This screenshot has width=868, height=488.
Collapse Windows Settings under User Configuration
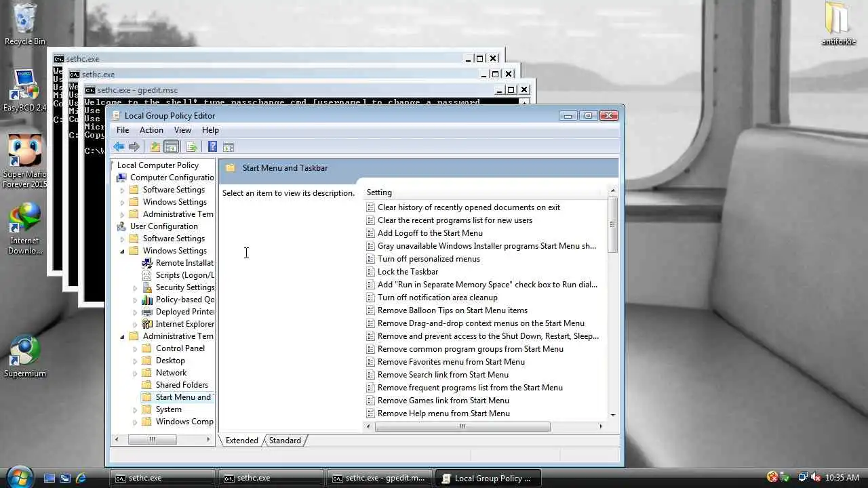tap(122, 251)
